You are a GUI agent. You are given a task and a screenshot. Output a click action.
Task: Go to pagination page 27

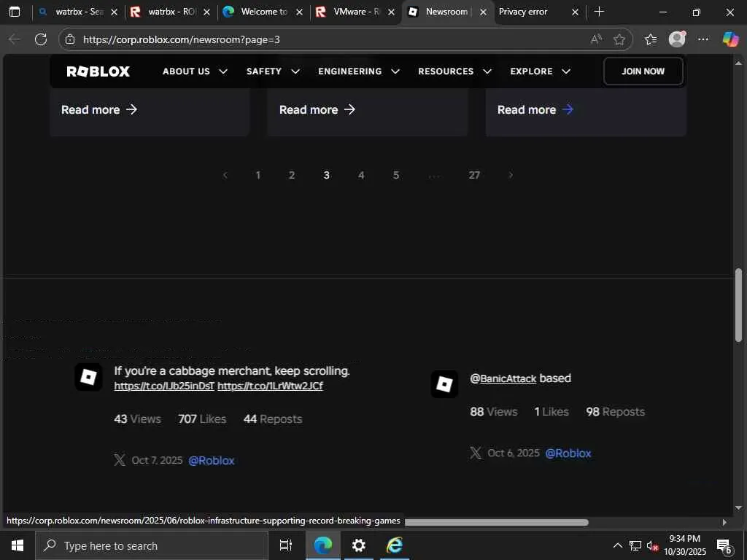click(474, 175)
